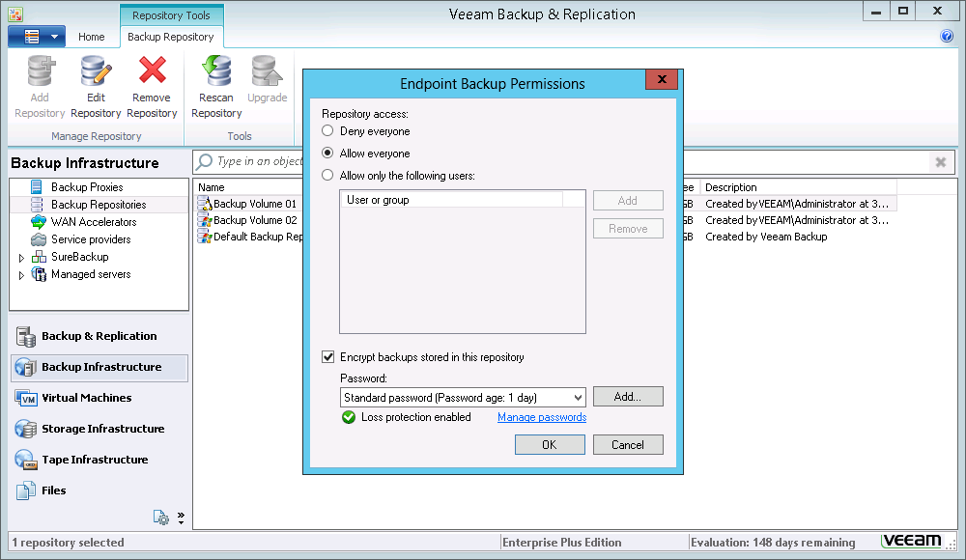This screenshot has height=560, width=966.
Task: Expand the SureBackup tree node
Action: click(x=21, y=258)
